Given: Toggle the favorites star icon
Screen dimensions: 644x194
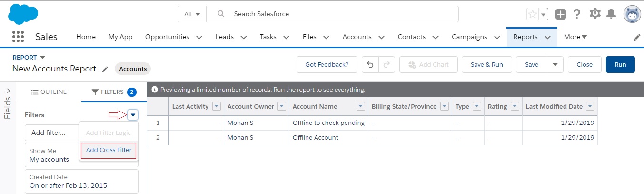Looking at the screenshot, I should click(532, 14).
